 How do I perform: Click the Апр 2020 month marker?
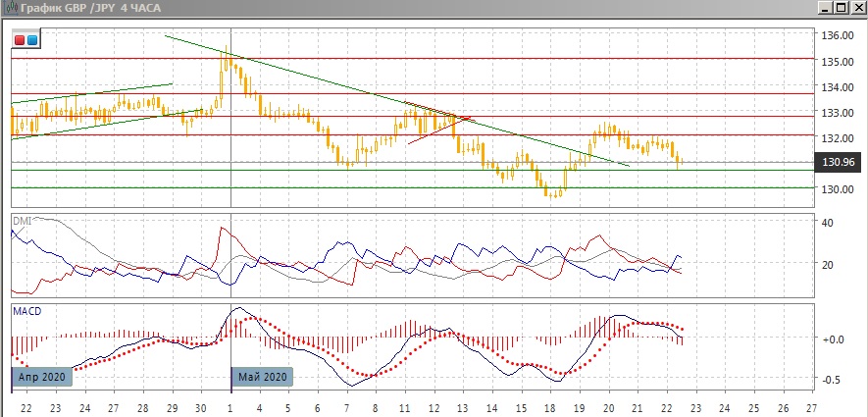click(40, 377)
